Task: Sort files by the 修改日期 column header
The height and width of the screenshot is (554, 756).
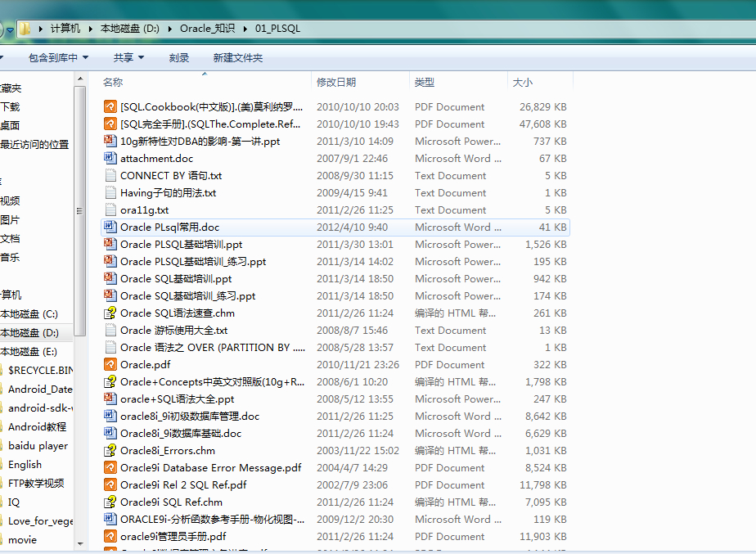Action: 336,82
